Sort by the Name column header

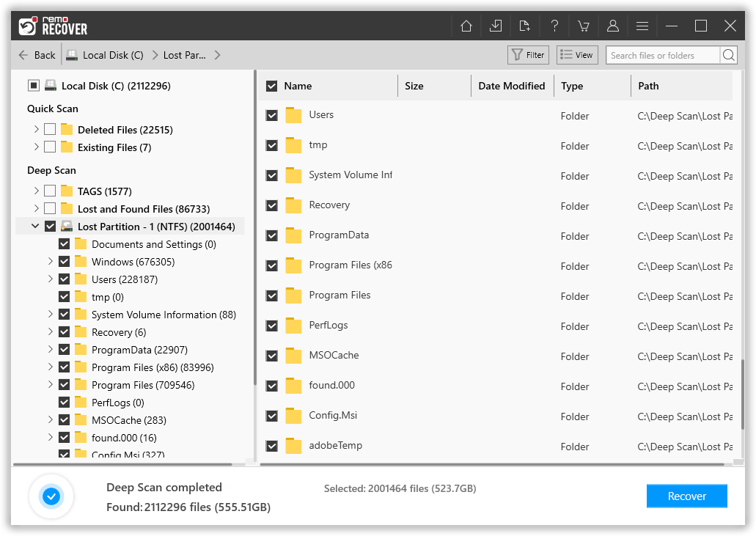click(298, 86)
